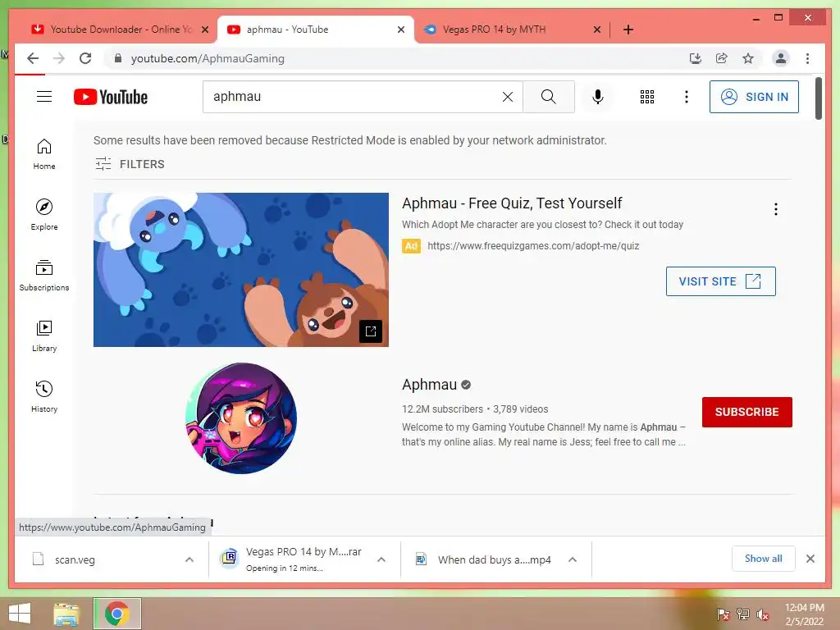Open the YouTube apps grid
The image size is (840, 630).
[647, 97]
